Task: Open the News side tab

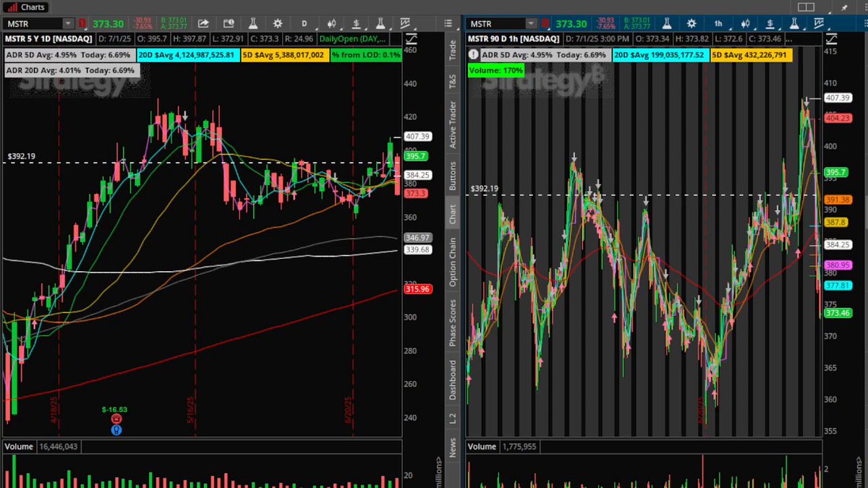Action: [454, 448]
